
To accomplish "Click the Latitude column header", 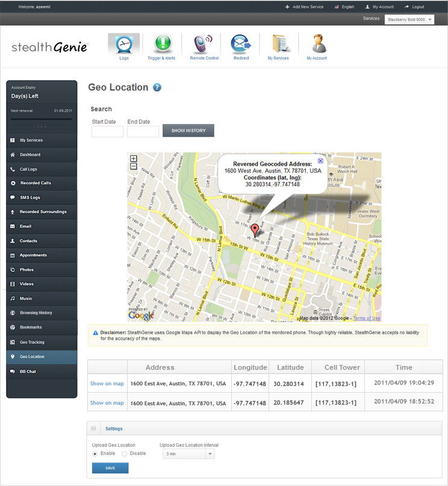I will pyautogui.click(x=290, y=367).
